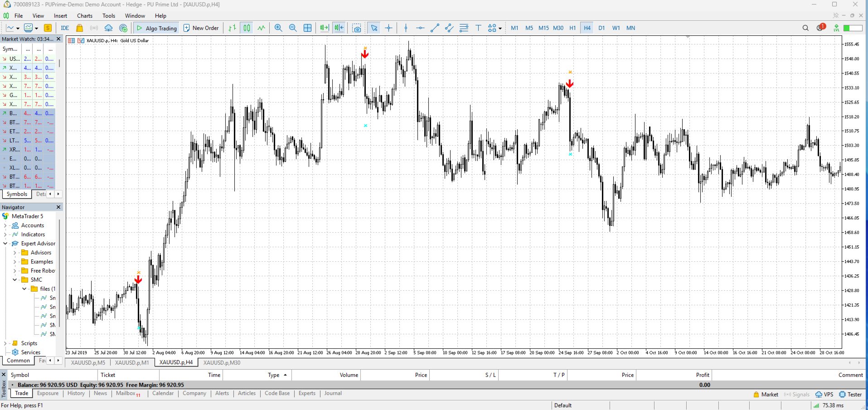Image resolution: width=868 pixels, height=410 pixels.
Task: Select the arrow cursor tool
Action: [x=374, y=28]
